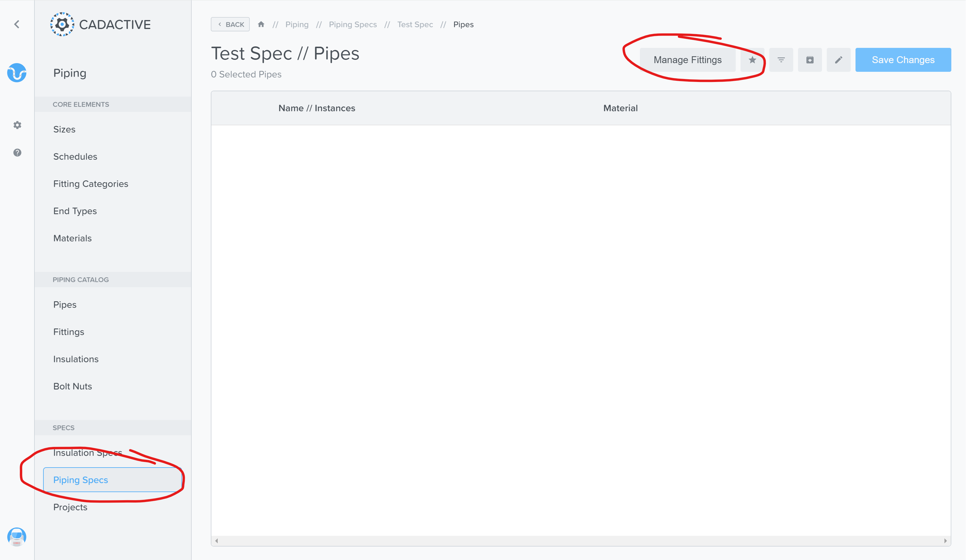Screen dimensions: 966x560
Task: Click the pencil edit icon
Action: click(838, 60)
